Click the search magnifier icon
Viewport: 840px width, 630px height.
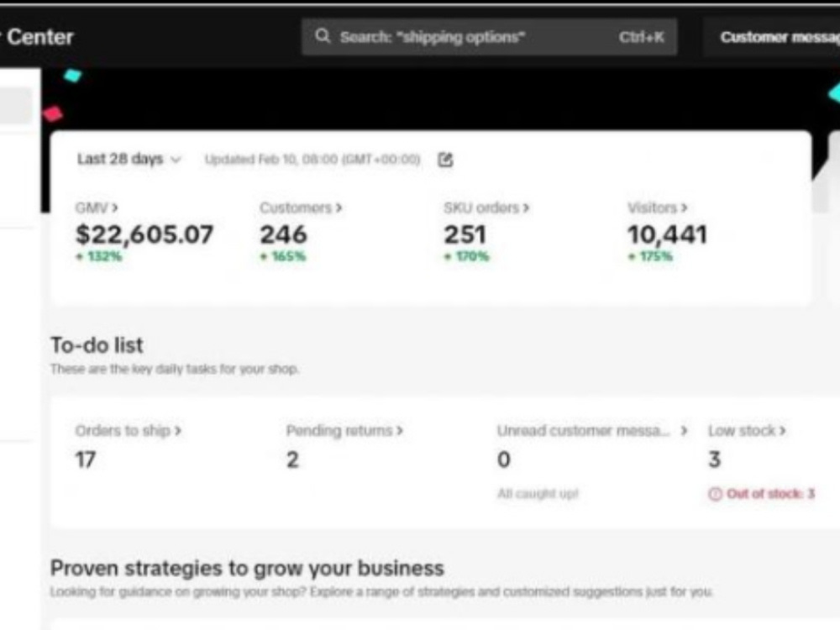coord(322,36)
